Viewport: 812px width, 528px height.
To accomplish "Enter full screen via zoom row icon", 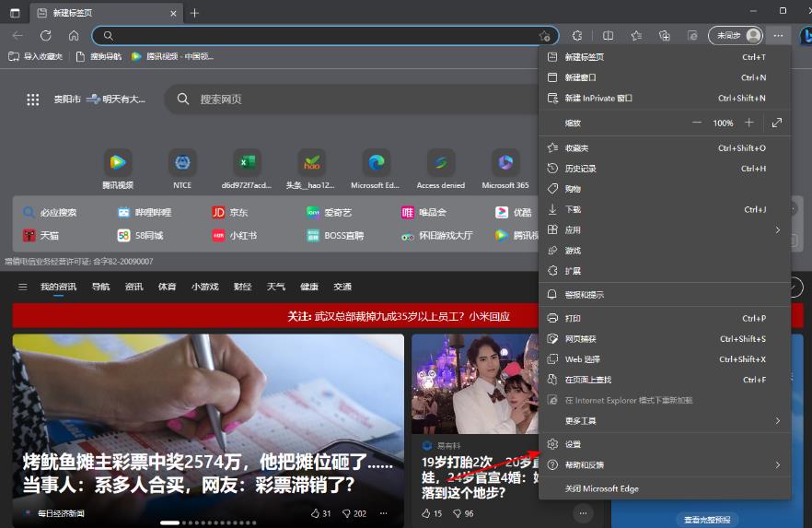I will 776,123.
